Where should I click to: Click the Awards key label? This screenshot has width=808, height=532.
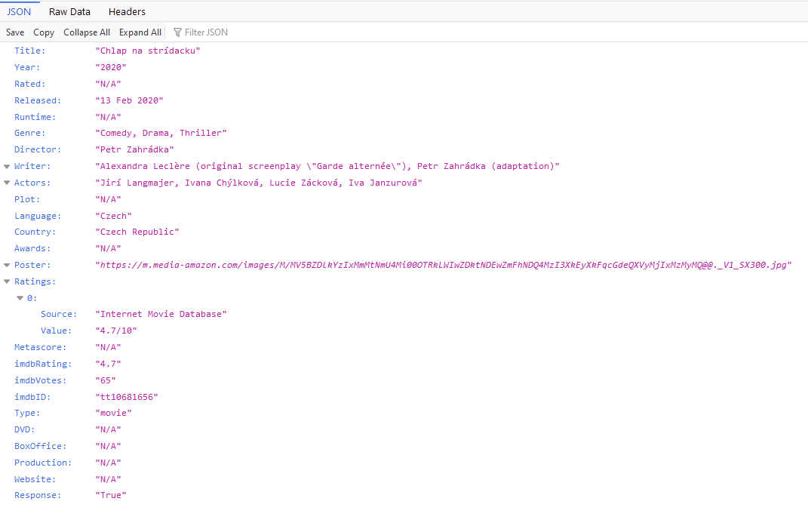coord(32,248)
